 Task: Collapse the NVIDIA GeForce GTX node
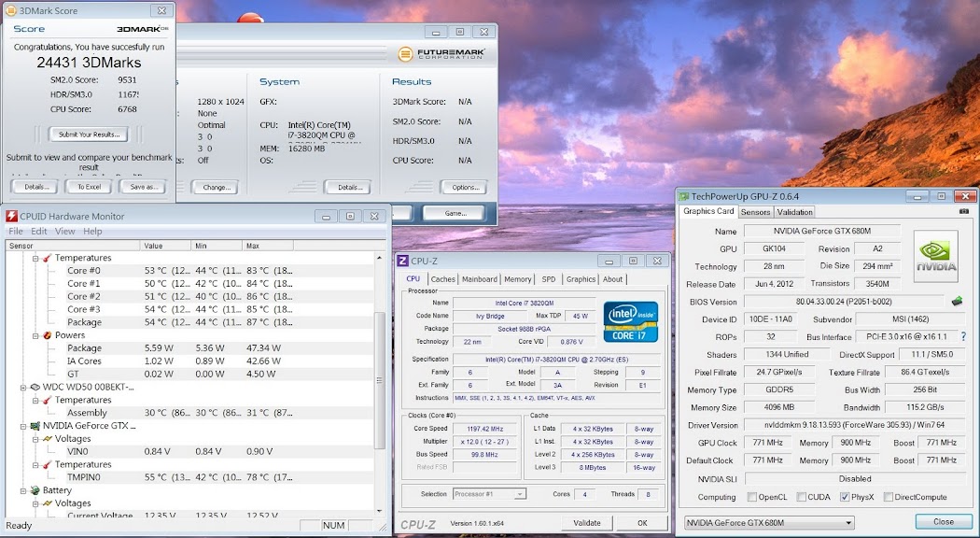(23, 426)
